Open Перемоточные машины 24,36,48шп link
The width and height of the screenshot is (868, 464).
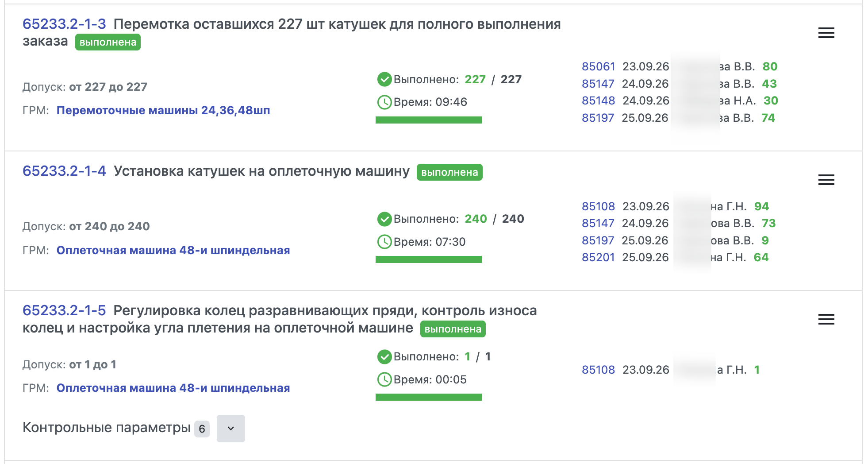point(163,110)
